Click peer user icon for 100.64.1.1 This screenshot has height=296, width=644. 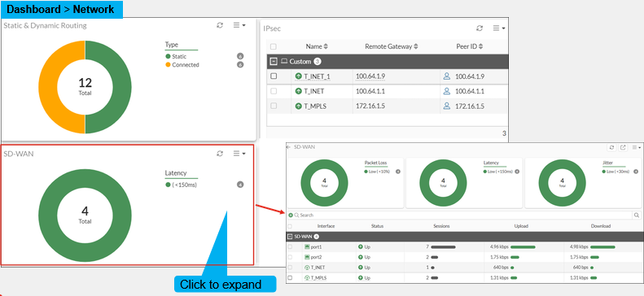point(447,91)
